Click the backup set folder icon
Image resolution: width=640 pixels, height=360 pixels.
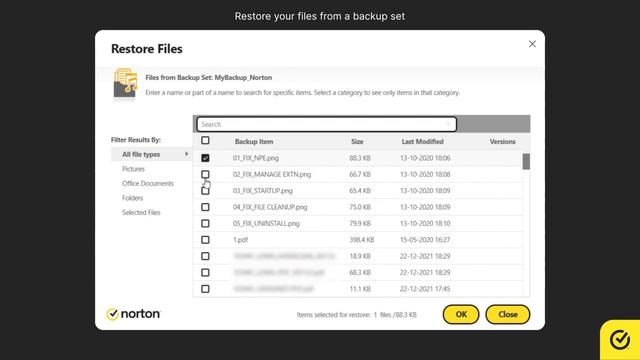(x=125, y=83)
